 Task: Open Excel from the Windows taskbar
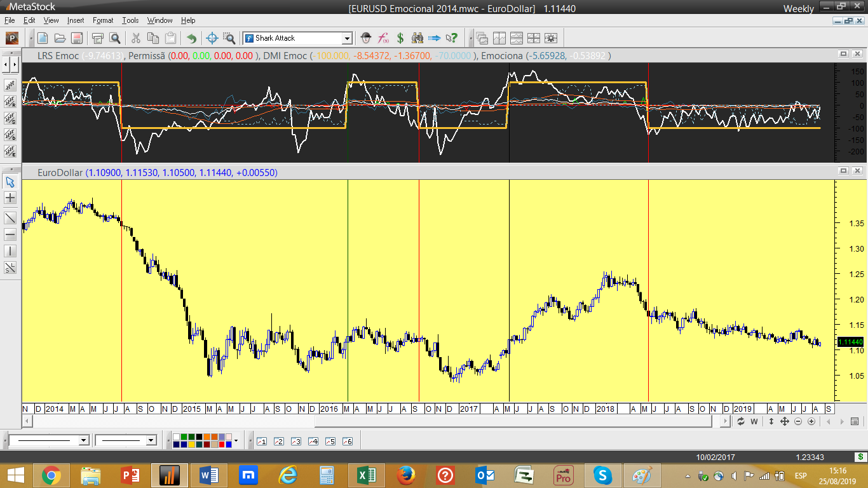pyautogui.click(x=366, y=475)
